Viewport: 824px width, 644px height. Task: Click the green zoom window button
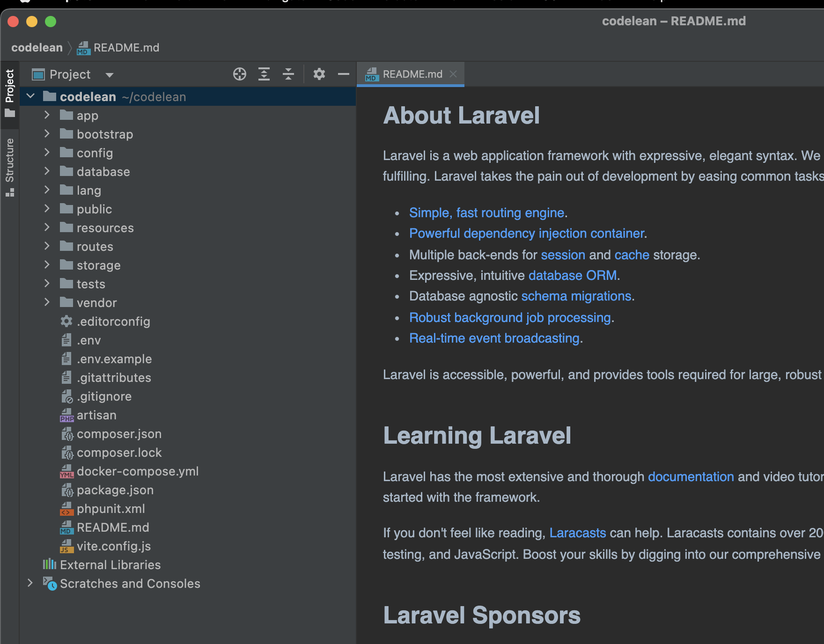pyautogui.click(x=51, y=22)
